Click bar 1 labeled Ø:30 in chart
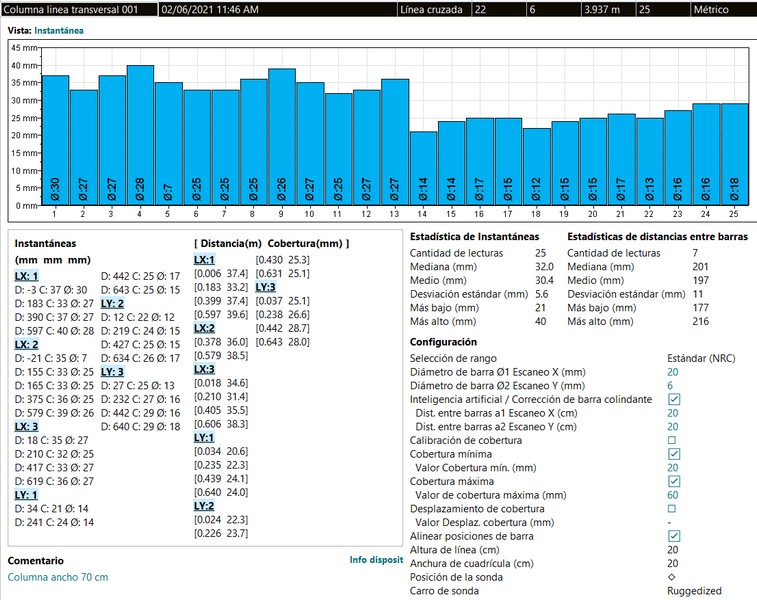 [55, 140]
